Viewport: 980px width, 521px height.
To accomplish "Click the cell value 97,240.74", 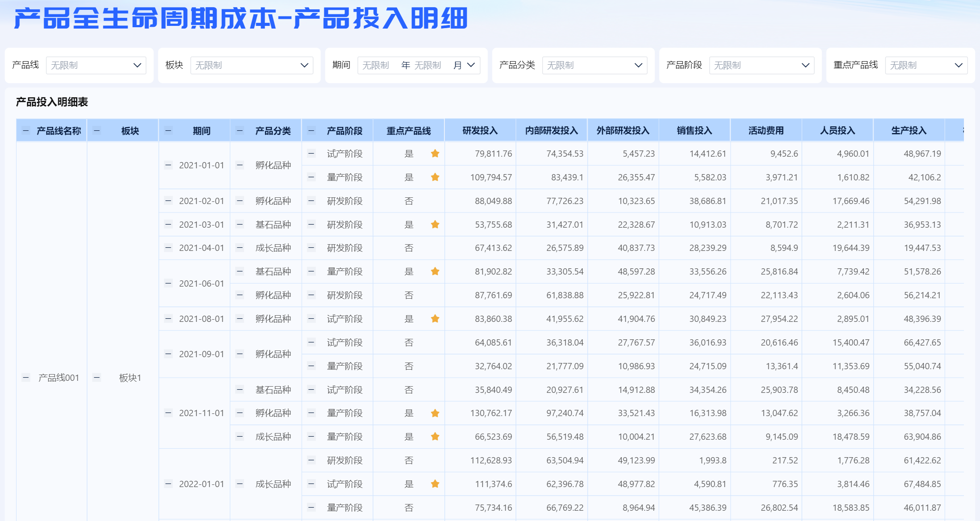I will tap(565, 413).
